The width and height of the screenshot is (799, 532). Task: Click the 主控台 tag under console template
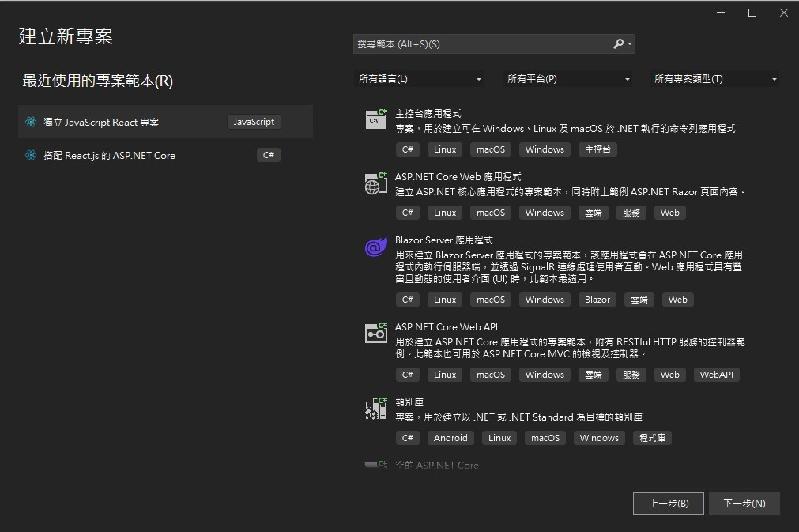coord(597,149)
